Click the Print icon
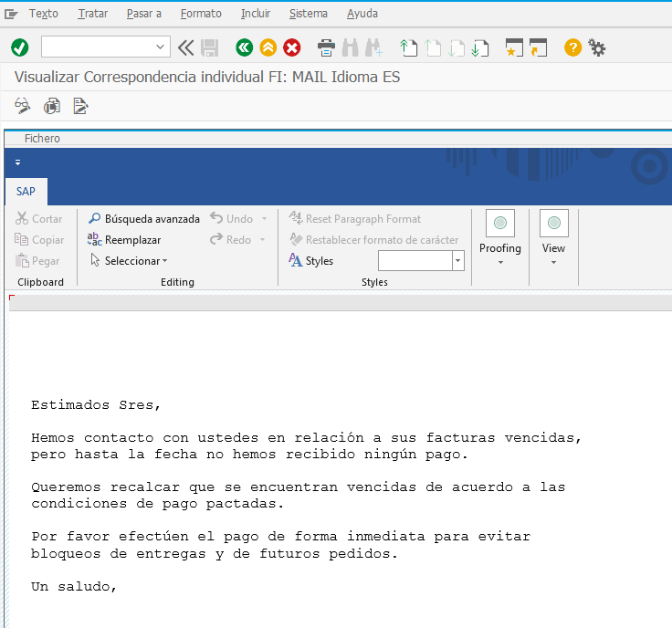 click(x=326, y=47)
